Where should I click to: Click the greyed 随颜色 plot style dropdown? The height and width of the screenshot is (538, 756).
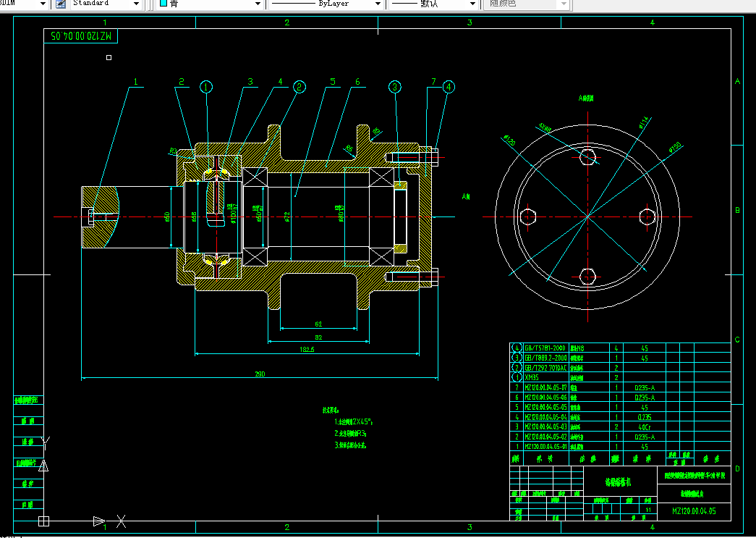(527, 4)
